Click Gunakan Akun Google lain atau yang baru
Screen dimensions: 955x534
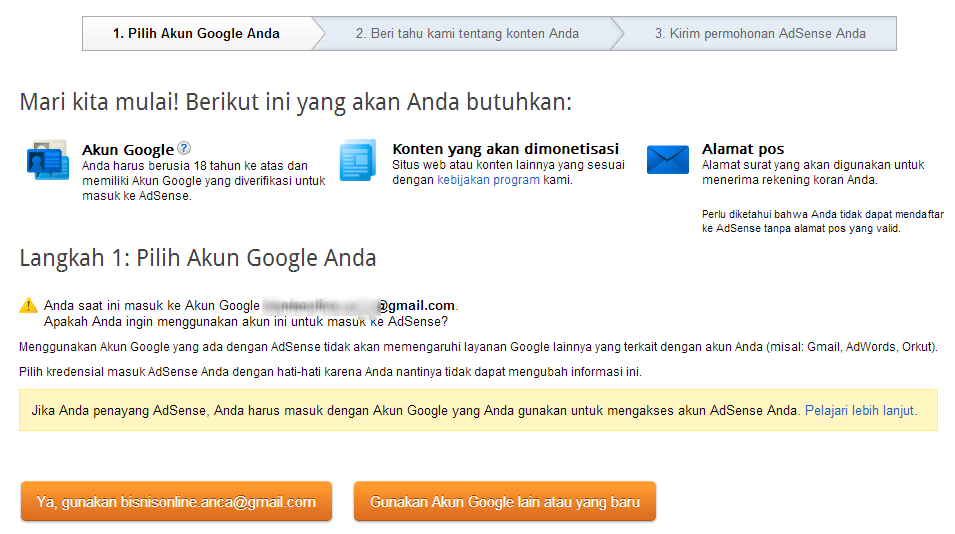505,502
